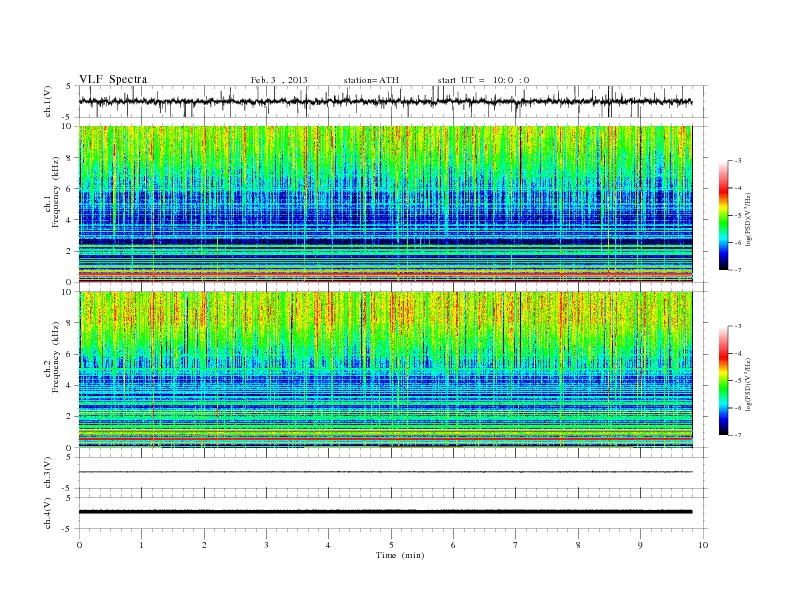The height and width of the screenshot is (612, 792).
Task: Click the "start UT = 10: 0 : 0" text
Action: coord(483,80)
